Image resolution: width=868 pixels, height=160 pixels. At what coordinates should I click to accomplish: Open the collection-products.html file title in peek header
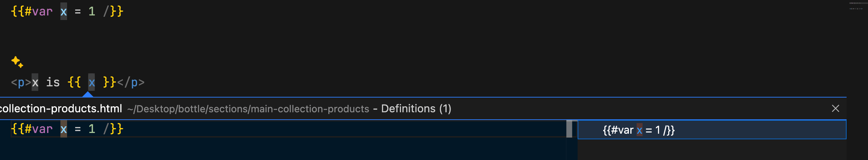pos(61,109)
